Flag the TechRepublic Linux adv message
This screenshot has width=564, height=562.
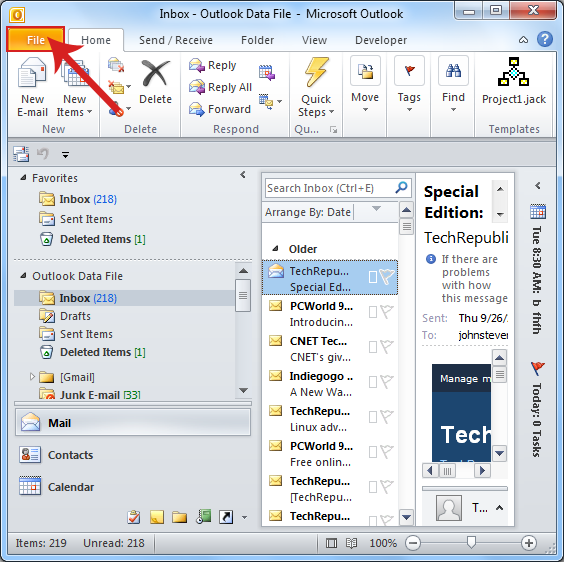[x=387, y=417]
